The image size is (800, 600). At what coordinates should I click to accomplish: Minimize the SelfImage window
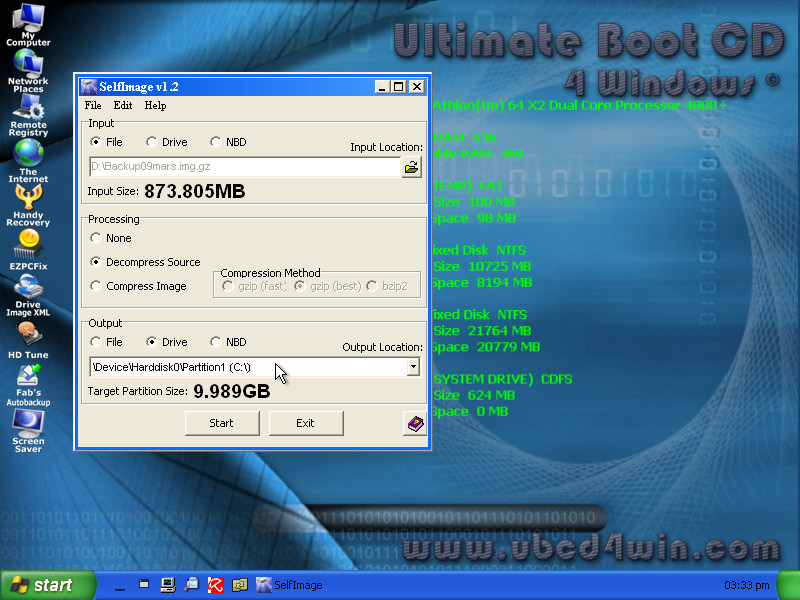tap(382, 87)
